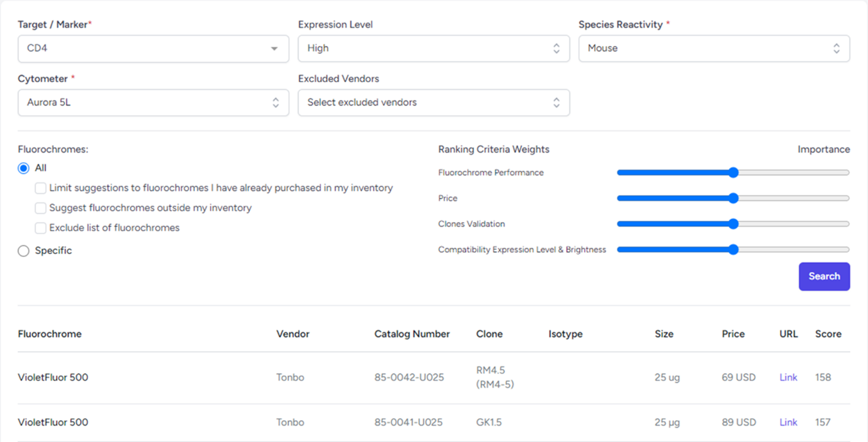Select the Specific fluorochromes radio button
This screenshot has width=868, height=442.
pyautogui.click(x=23, y=251)
